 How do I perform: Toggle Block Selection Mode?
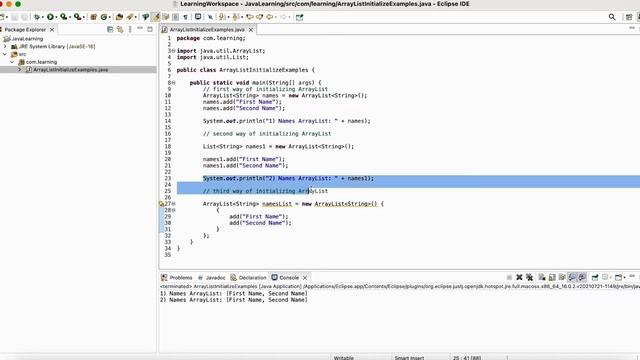pyautogui.click(x=175, y=17)
